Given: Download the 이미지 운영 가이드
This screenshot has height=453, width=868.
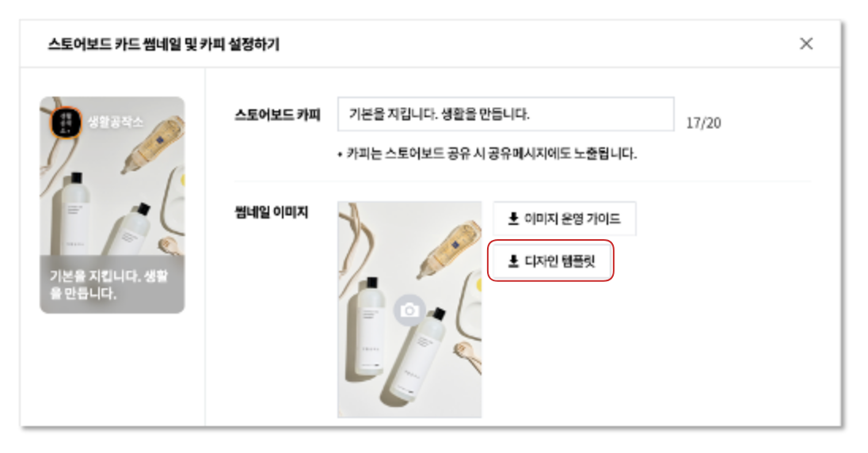Looking at the screenshot, I should [564, 219].
